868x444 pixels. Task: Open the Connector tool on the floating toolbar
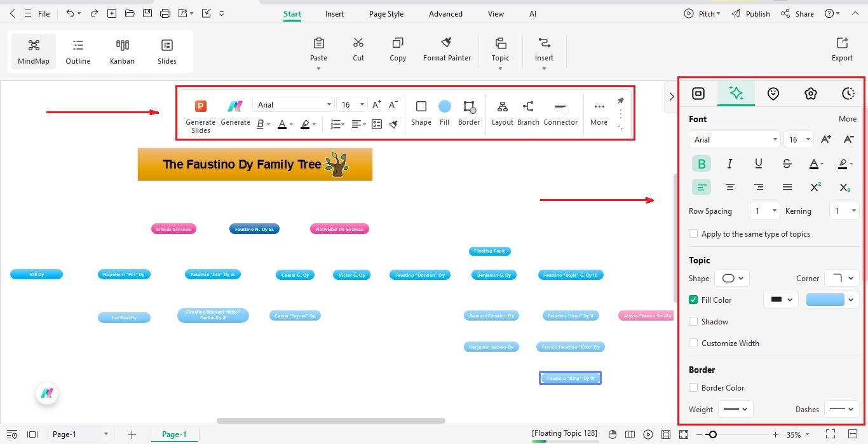(560, 113)
